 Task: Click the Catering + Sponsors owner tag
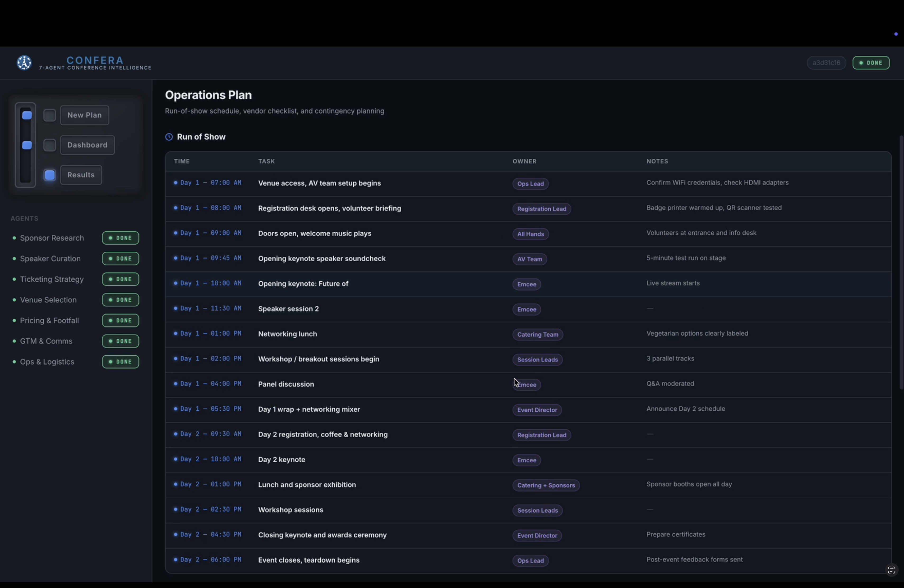click(546, 485)
